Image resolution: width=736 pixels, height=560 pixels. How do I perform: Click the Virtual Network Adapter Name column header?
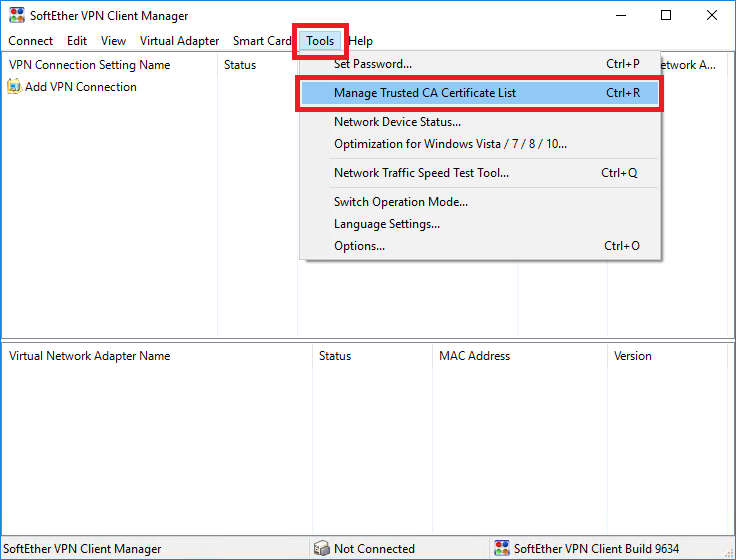pos(157,356)
